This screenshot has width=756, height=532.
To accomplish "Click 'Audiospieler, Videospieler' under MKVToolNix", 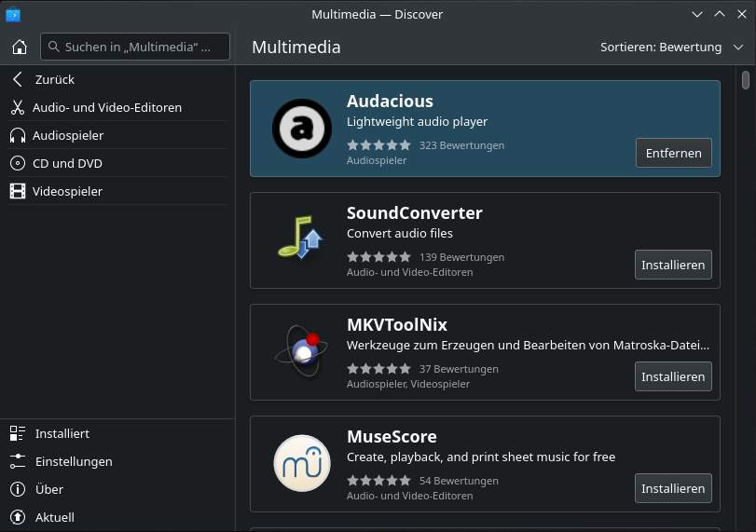I will point(408,384).
